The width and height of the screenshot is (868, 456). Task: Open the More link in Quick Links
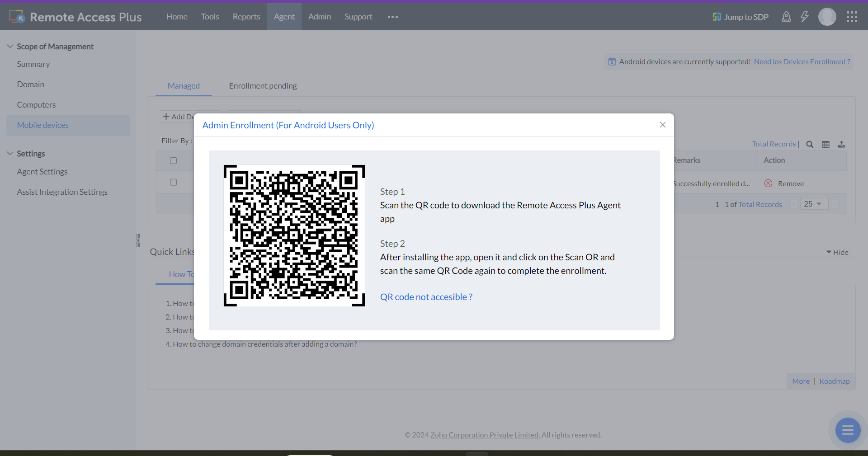tap(801, 381)
